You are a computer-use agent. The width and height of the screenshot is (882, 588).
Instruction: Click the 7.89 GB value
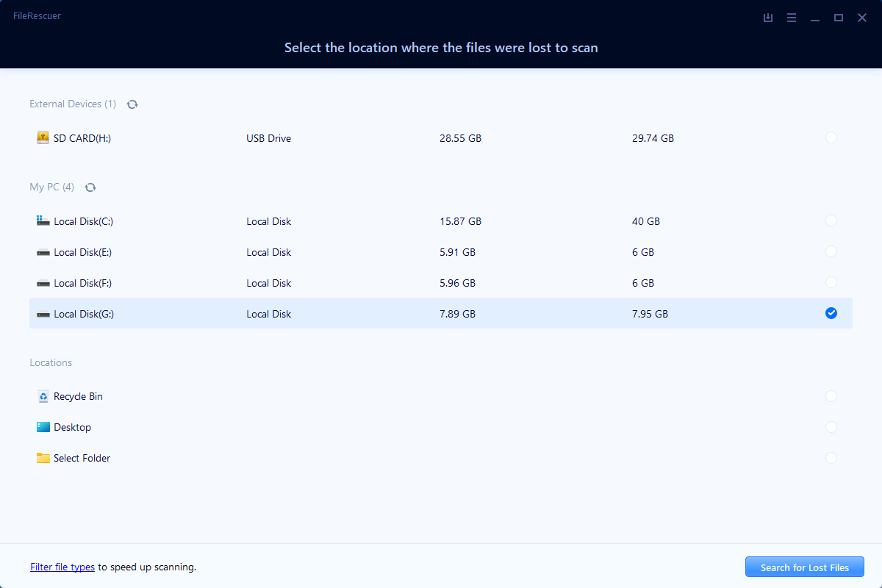[x=457, y=314]
